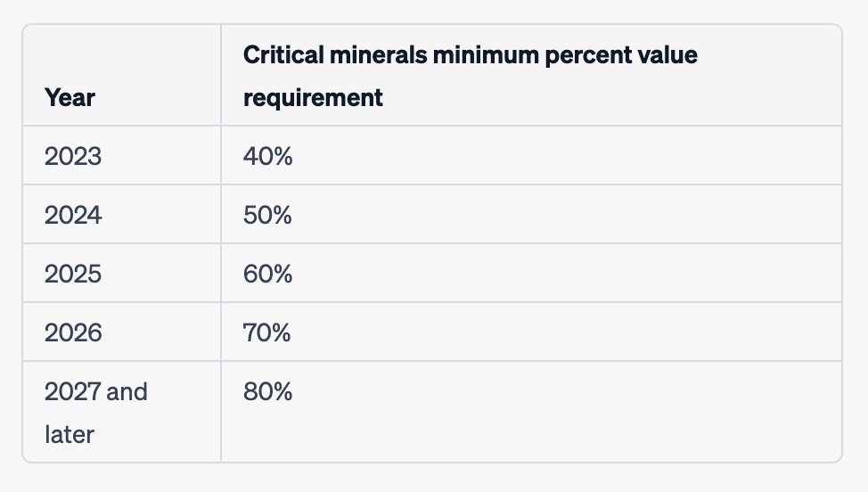The image size is (868, 492).
Task: Click the word minerals in header
Action: point(373,55)
